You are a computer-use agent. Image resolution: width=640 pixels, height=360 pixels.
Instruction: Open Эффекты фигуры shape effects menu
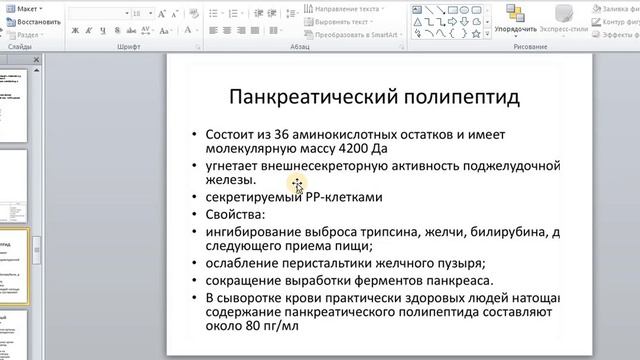coord(616,35)
